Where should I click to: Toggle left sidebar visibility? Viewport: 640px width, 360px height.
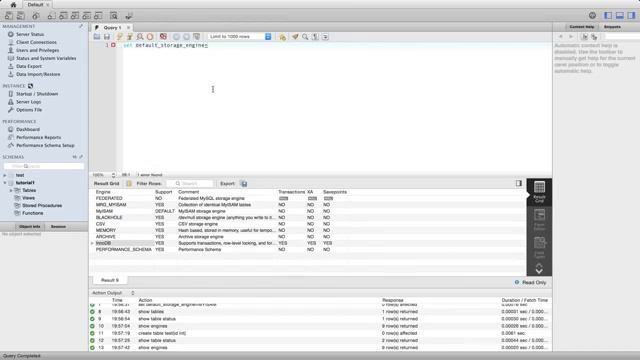[608, 16]
